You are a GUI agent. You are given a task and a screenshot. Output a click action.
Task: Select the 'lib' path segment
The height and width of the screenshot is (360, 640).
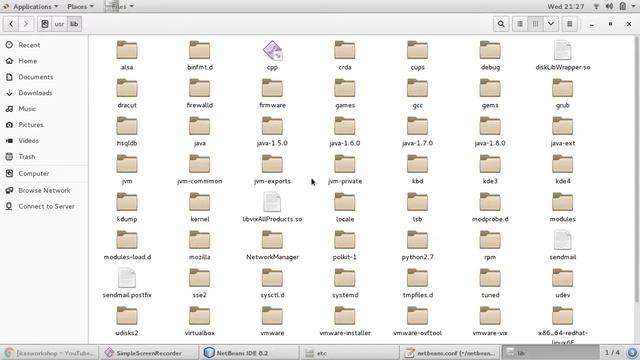click(74, 24)
